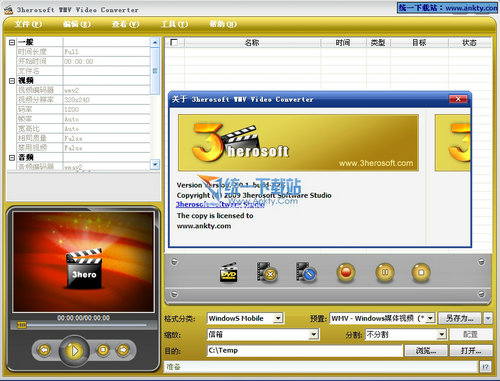Image resolution: width=500 pixels, height=381 pixels.
Task: Open the 格式分类 Windows Mobile dropdown
Action: point(278,318)
